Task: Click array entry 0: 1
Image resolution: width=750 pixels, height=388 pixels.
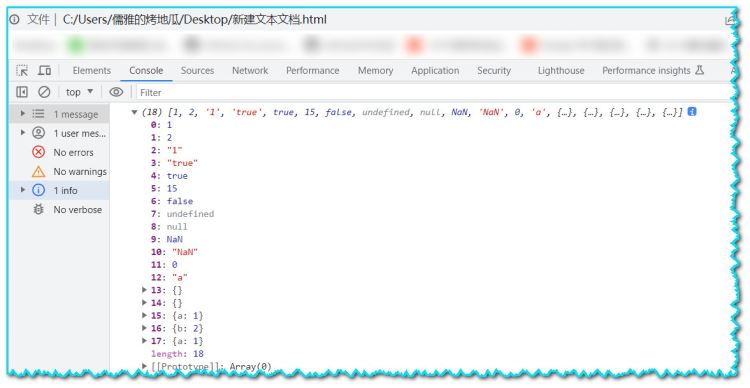Action: 161,124
